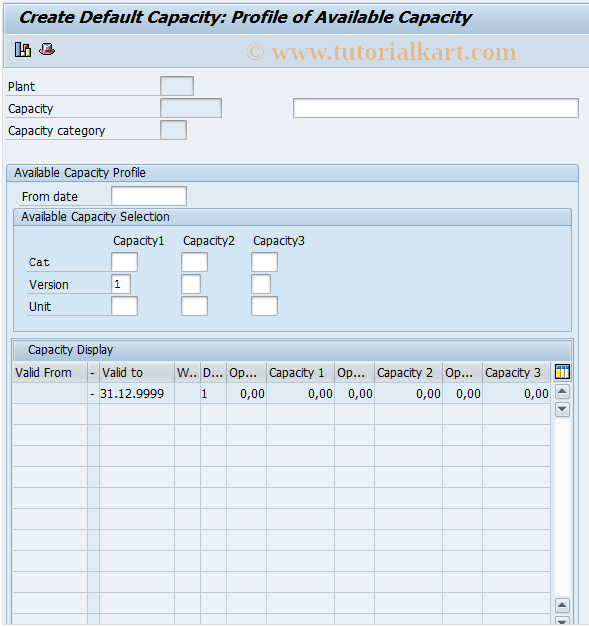
Task: Click the Cat field under Capacity1
Action: click(124, 262)
